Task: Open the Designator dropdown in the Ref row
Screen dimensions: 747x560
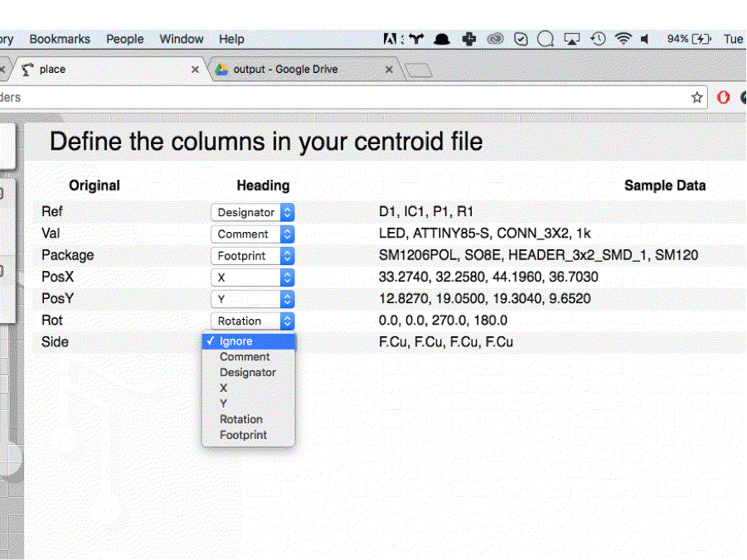Action: pos(252,212)
